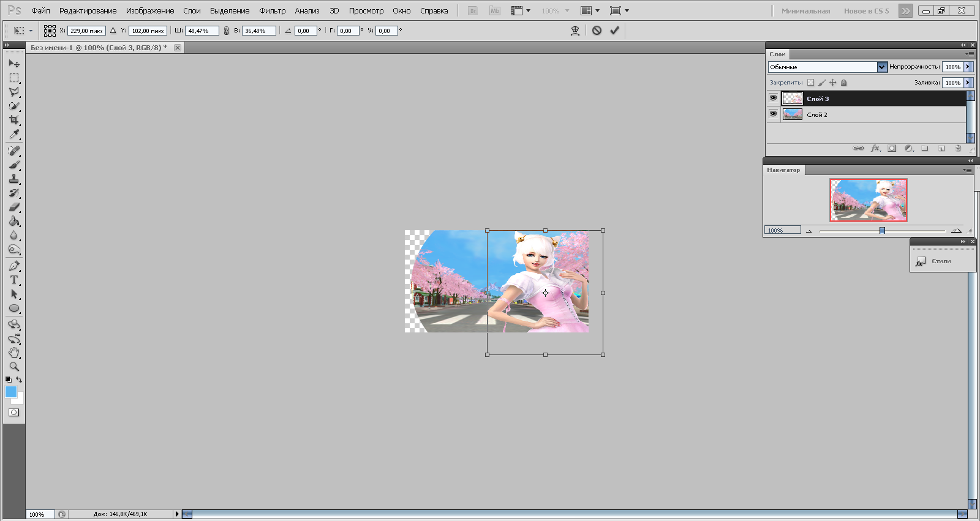Screen dimensions: 980x521
Task: Open the Редактирование menu
Action: point(88,11)
